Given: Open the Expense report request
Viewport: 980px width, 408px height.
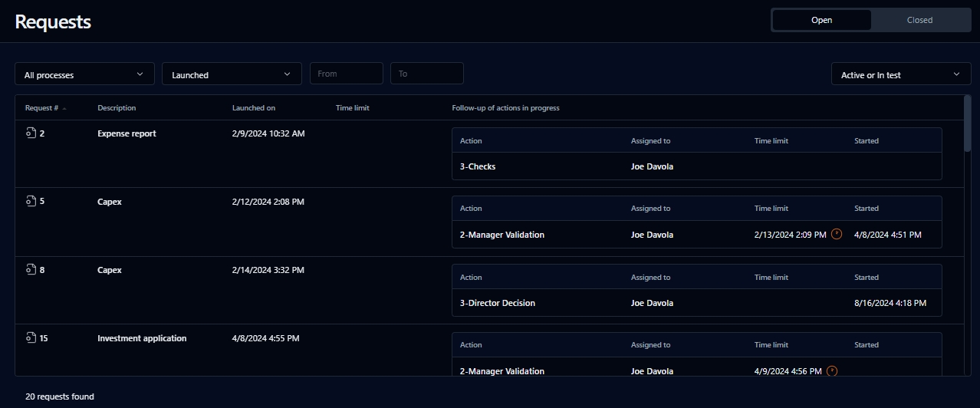Looking at the screenshot, I should [127, 133].
